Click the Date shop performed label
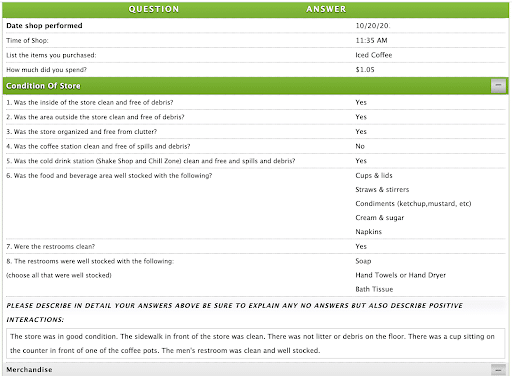Image resolution: width=512 pixels, height=376 pixels. (44, 26)
